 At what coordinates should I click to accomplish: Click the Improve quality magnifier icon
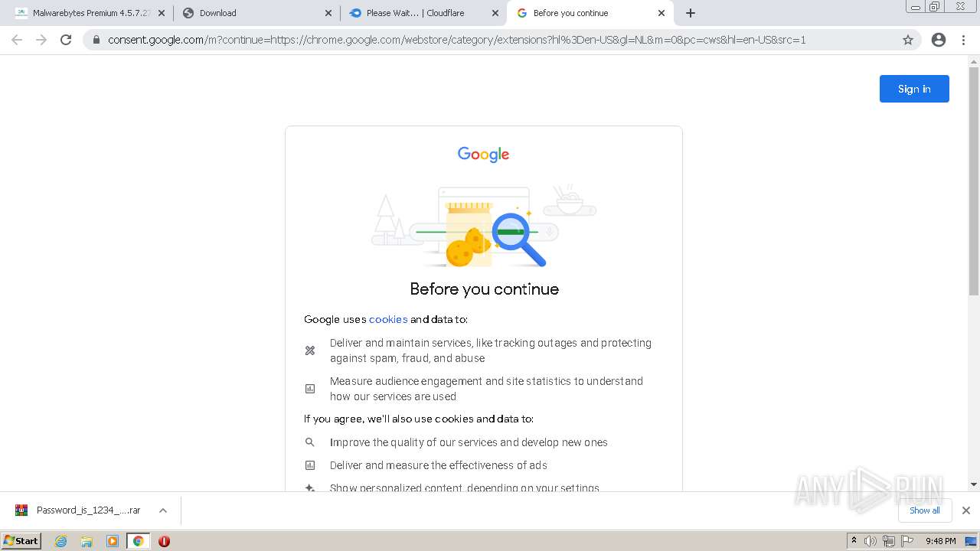click(x=310, y=442)
